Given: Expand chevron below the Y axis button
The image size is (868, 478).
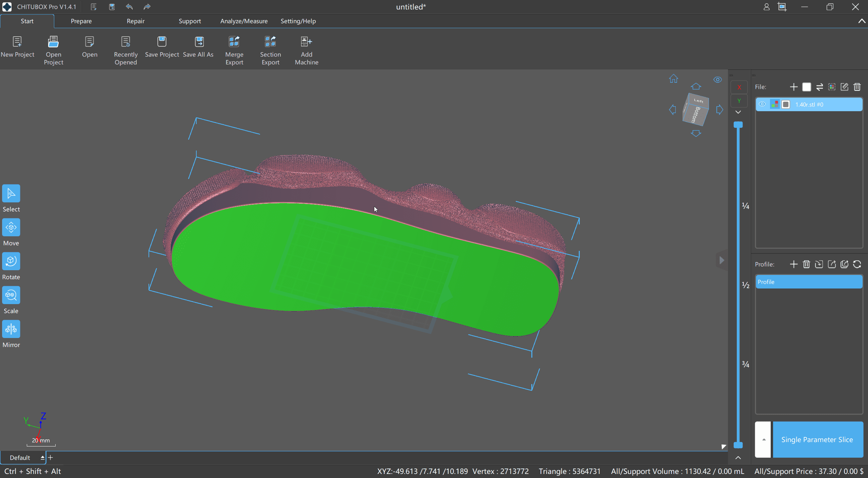Looking at the screenshot, I should 738,112.
